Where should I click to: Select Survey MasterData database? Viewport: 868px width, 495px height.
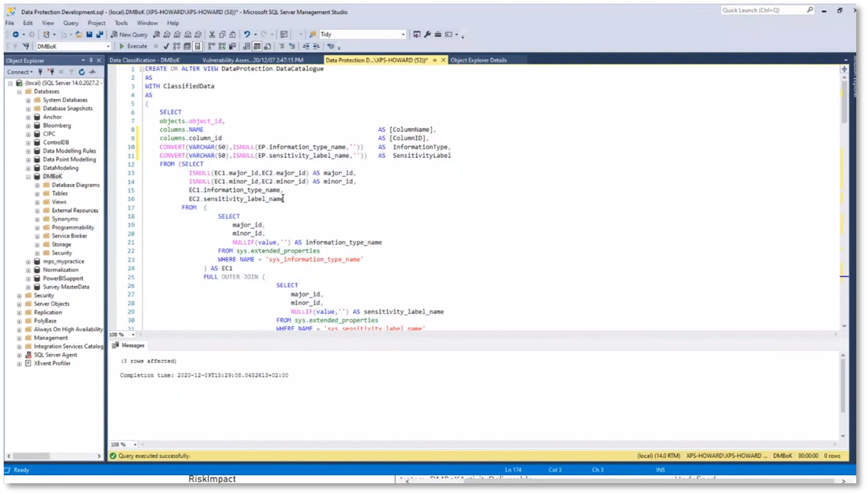(66, 286)
